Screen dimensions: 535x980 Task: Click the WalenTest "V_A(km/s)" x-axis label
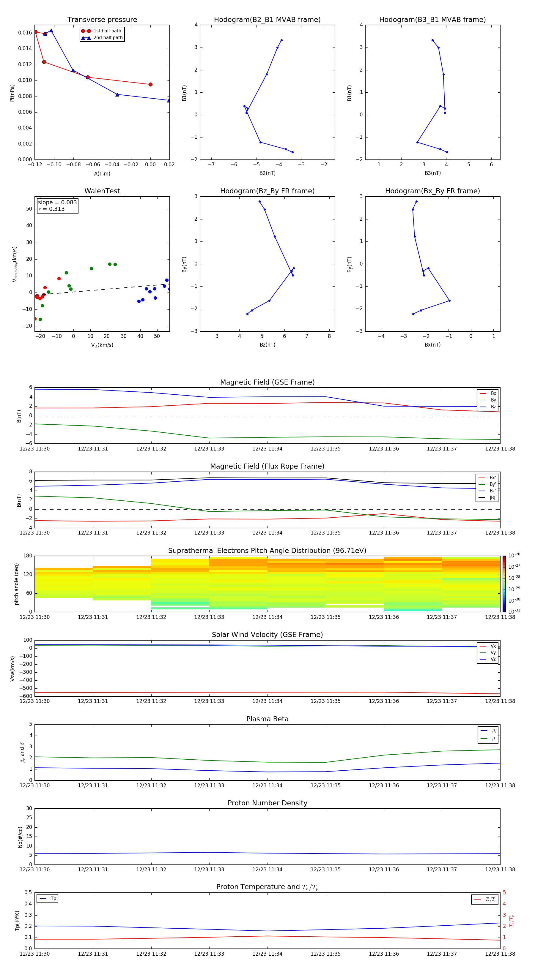click(x=102, y=345)
